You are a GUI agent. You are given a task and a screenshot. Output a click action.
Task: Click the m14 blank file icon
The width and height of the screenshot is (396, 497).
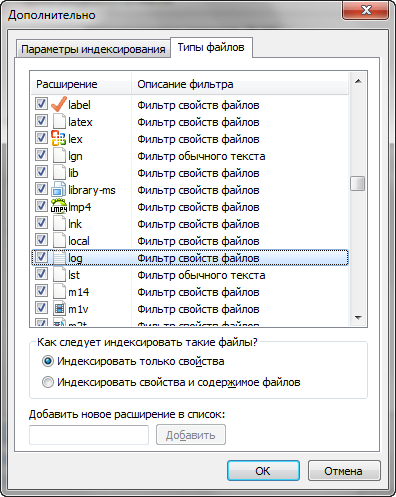[x=59, y=291]
